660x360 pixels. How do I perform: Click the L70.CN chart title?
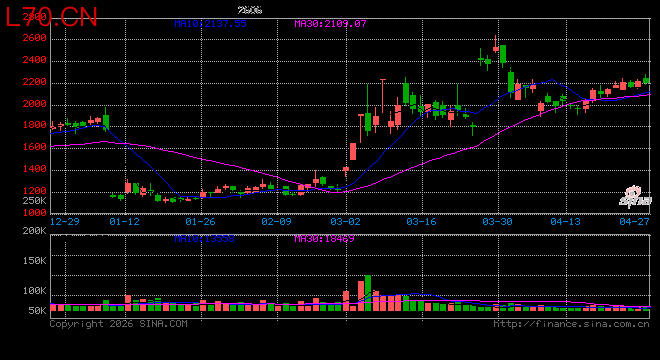51,17
